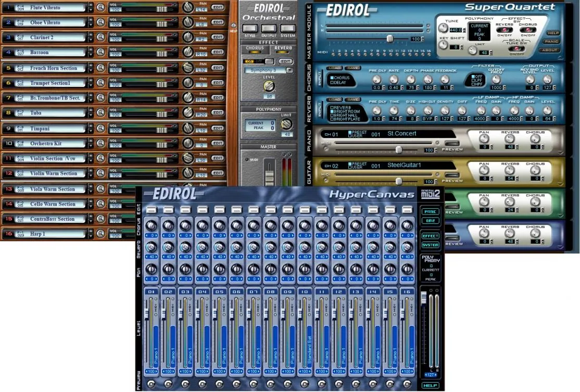
Task: Click the master level slider in SuperQuartet
Action: click(x=390, y=39)
